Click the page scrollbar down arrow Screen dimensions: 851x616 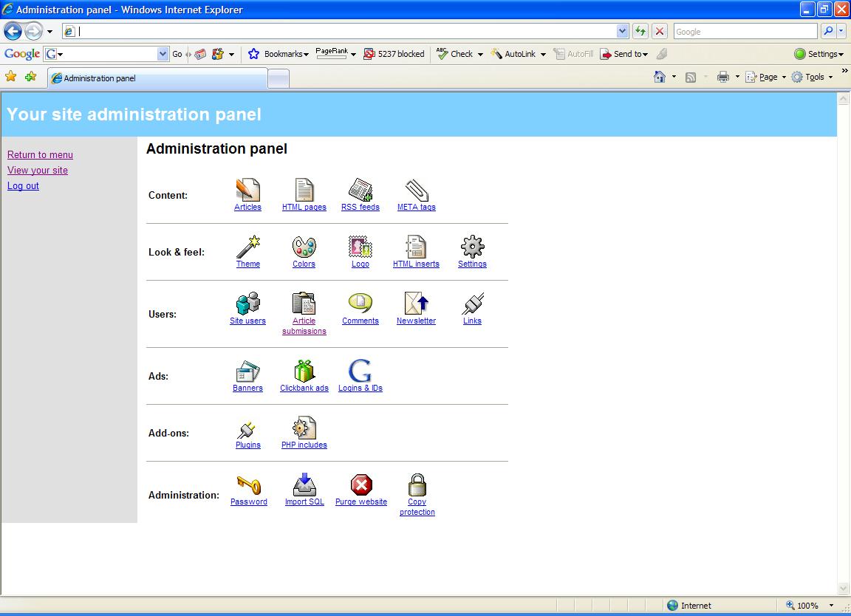(843, 589)
